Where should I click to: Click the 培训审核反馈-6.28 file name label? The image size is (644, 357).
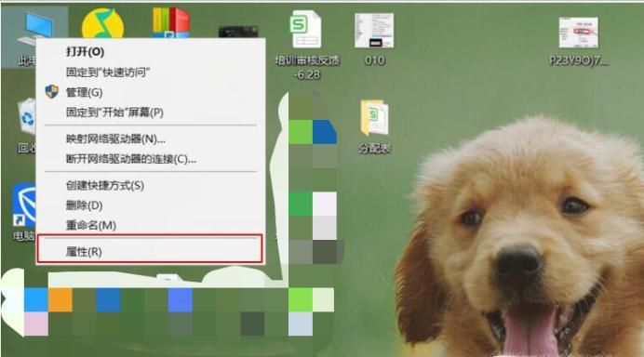click(307, 67)
